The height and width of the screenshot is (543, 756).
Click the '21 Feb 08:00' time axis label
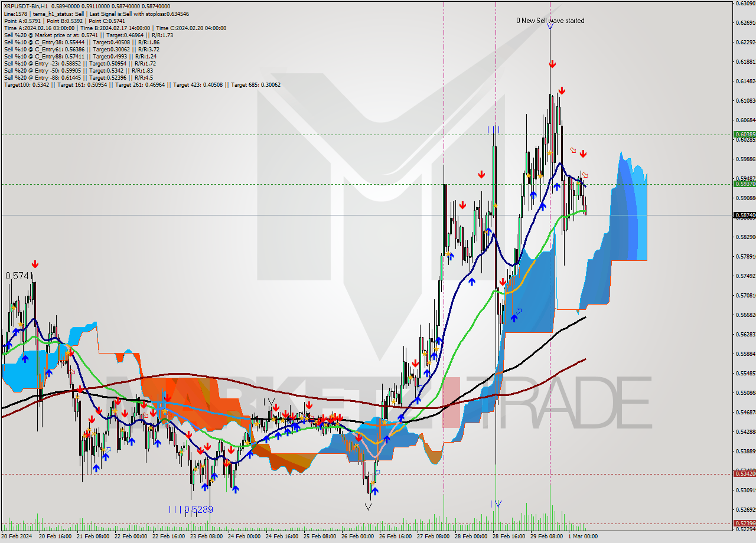tap(93, 537)
